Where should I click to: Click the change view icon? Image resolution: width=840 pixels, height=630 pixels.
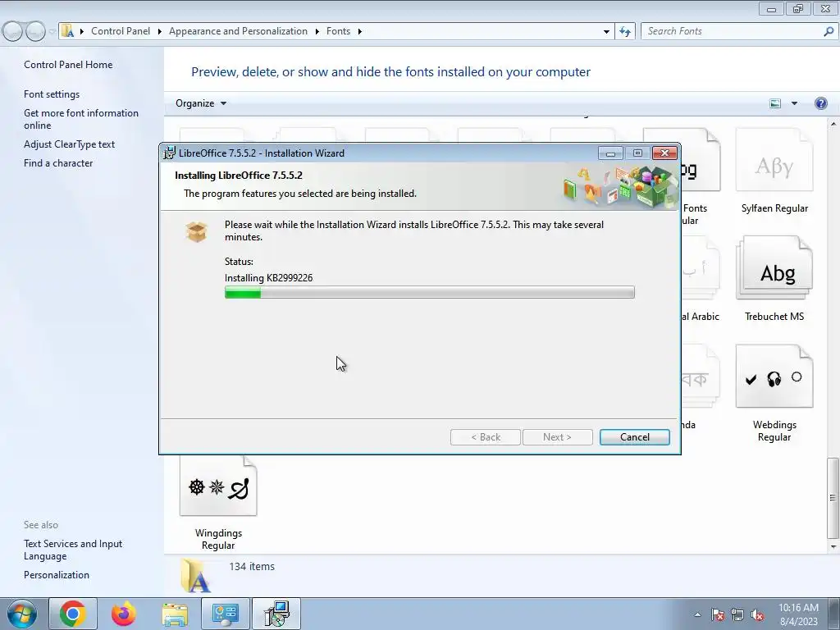[775, 103]
